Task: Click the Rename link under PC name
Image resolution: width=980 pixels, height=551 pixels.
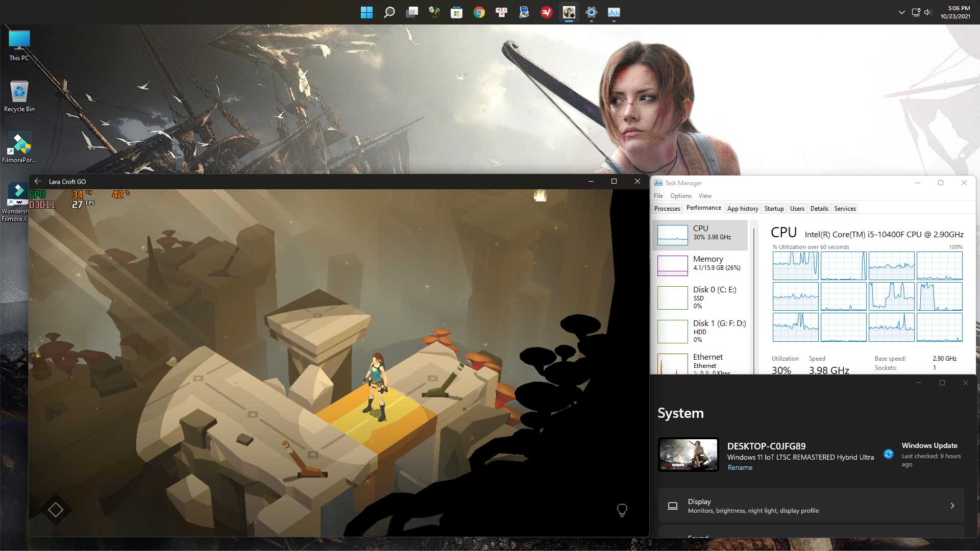Action: [x=740, y=467]
